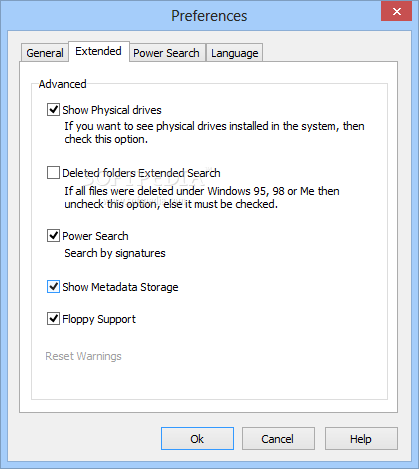
Task: Go to the Language tab
Action: click(x=235, y=53)
